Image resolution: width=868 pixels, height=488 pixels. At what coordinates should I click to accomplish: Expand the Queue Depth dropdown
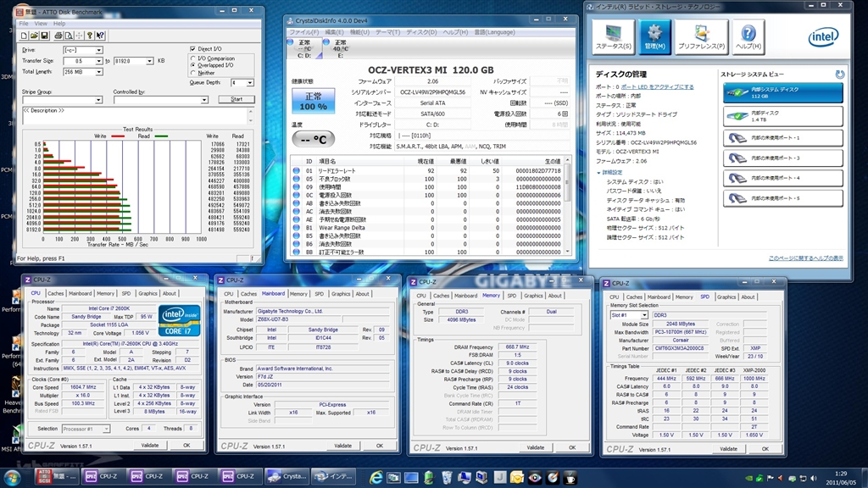pos(249,83)
